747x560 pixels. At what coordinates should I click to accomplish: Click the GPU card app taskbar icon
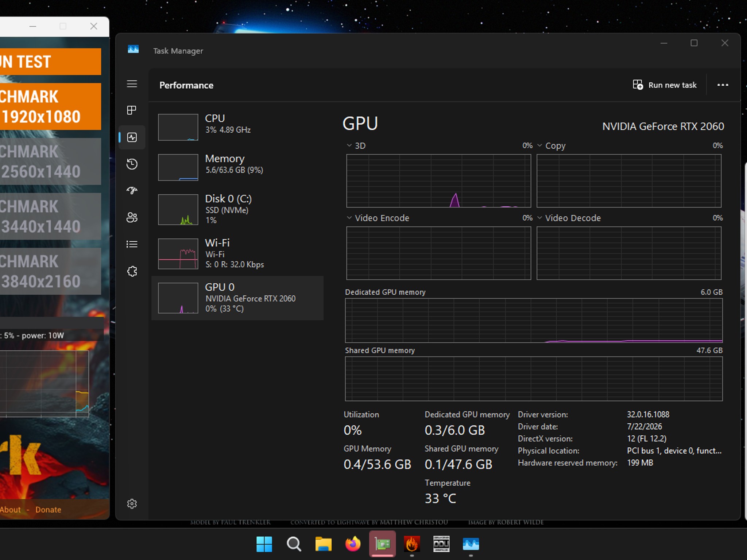382,544
